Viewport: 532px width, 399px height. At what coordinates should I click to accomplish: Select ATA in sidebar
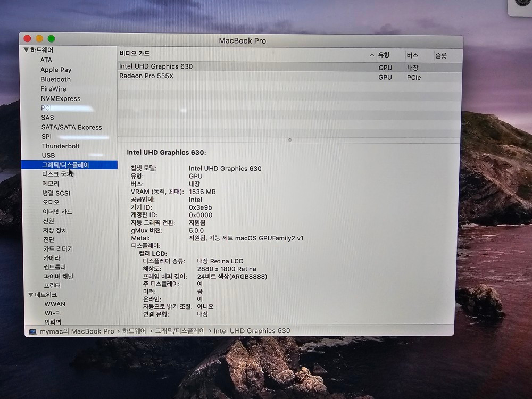pyautogui.click(x=46, y=60)
